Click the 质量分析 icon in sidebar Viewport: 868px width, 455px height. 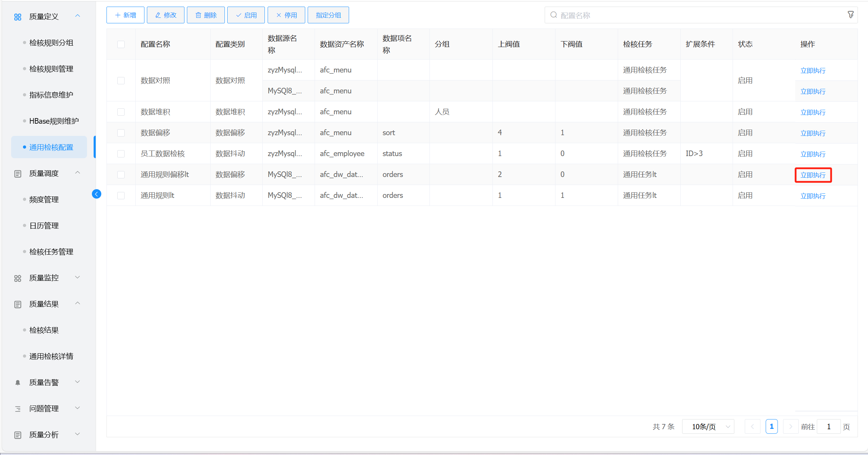coord(18,435)
